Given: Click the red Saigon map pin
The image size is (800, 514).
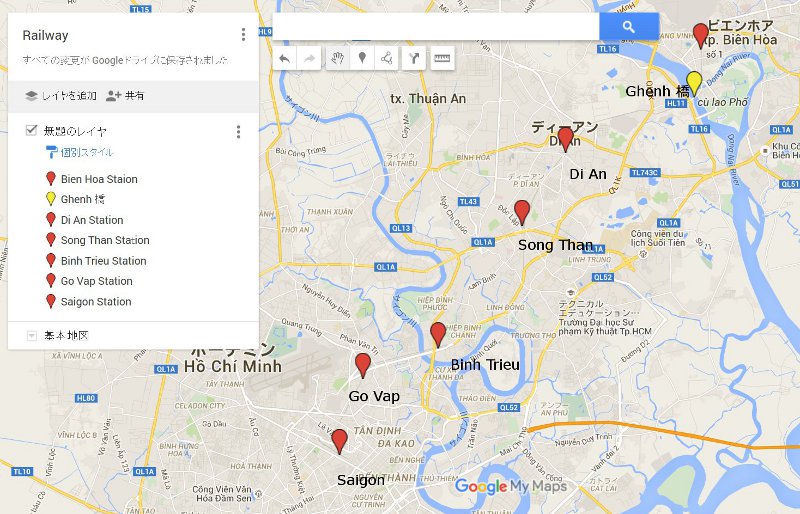Looking at the screenshot, I should pos(339,442).
